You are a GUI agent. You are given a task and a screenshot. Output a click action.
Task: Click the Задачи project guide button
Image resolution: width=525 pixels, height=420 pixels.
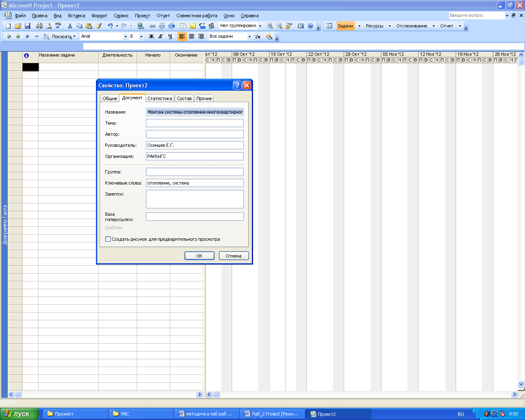345,26
